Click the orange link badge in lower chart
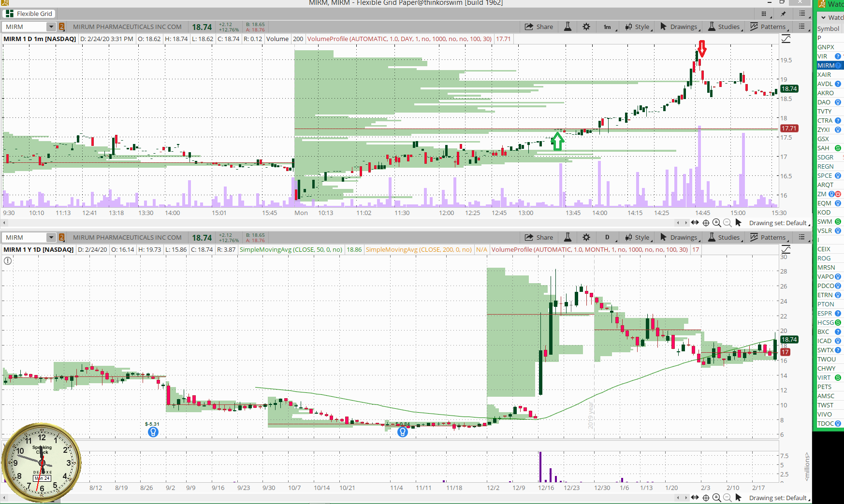Screen dimensions: 844x504 62,238
